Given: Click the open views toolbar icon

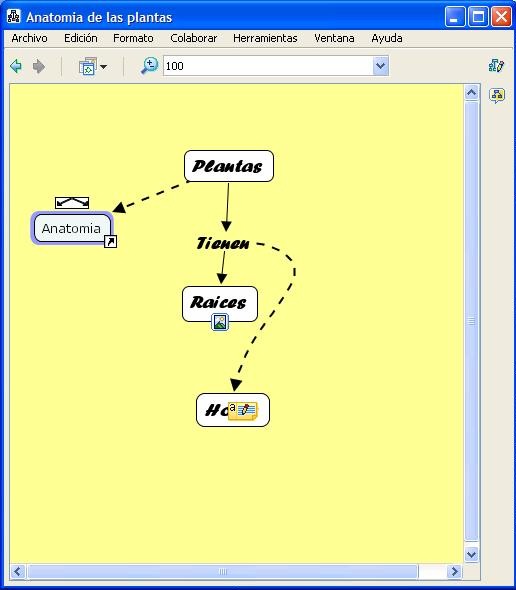Looking at the screenshot, I should pos(88,66).
